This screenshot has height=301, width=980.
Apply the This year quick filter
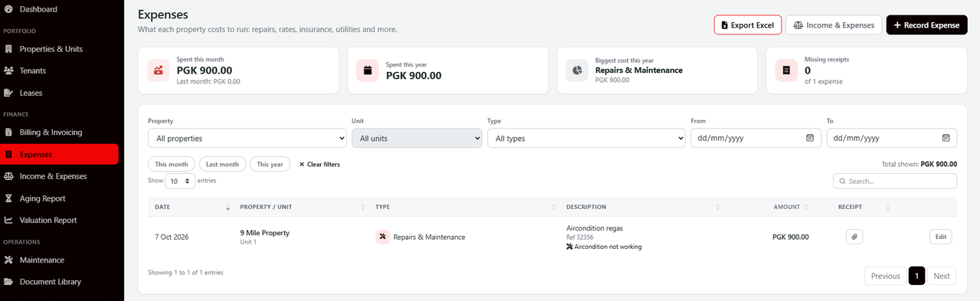coord(269,164)
